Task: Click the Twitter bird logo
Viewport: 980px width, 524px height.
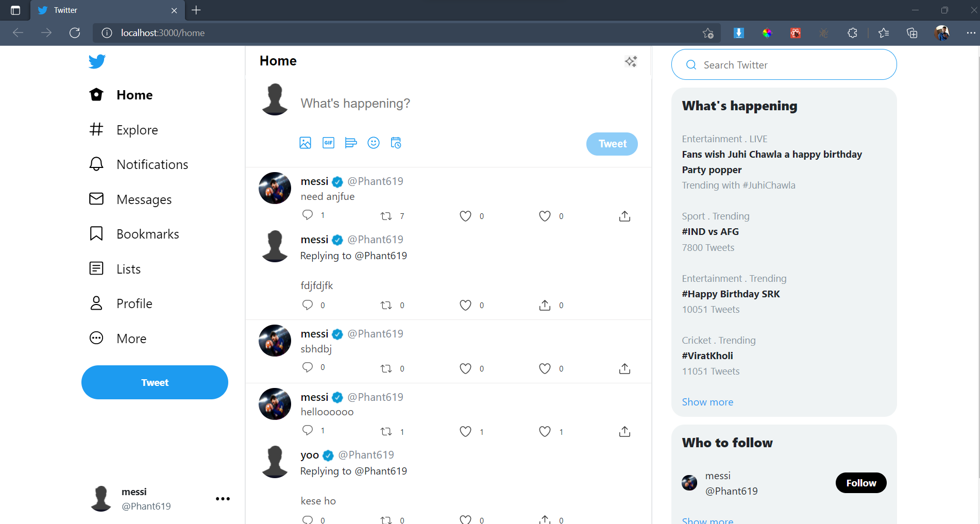Action: [x=97, y=61]
